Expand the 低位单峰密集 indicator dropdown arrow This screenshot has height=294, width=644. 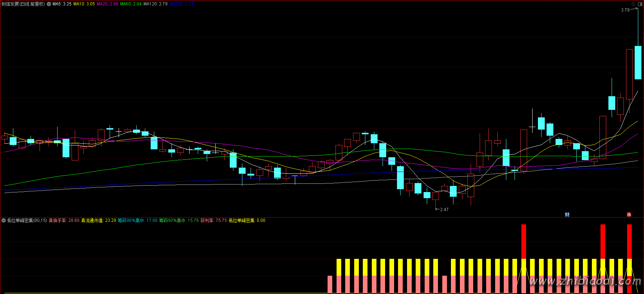[x=4, y=220]
